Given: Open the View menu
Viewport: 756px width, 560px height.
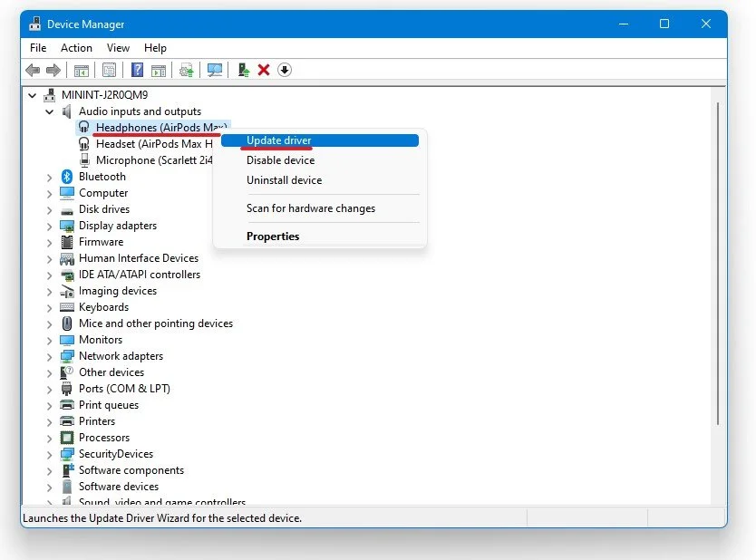Looking at the screenshot, I should pos(118,48).
